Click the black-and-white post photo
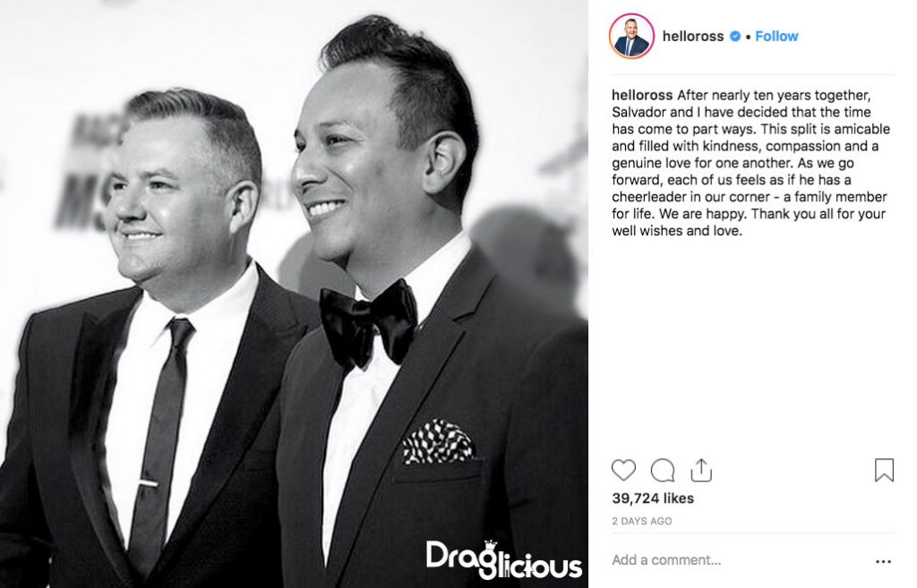Image resolution: width=917 pixels, height=588 pixels. 294,294
